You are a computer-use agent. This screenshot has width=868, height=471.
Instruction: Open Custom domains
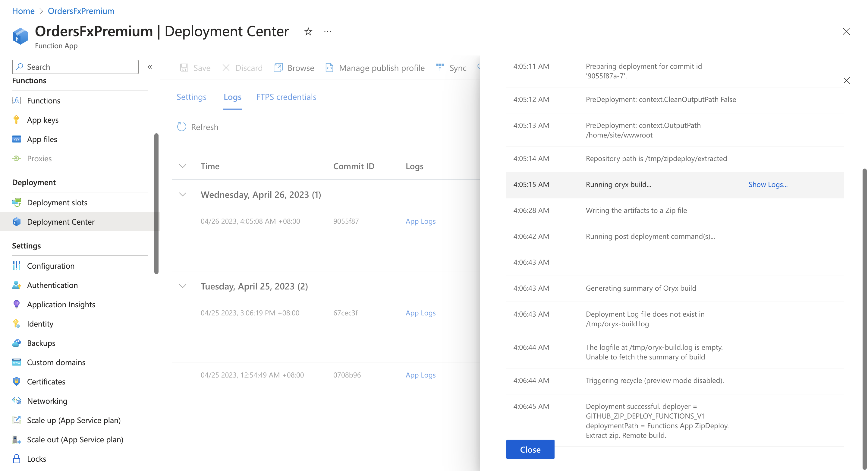pyautogui.click(x=56, y=362)
